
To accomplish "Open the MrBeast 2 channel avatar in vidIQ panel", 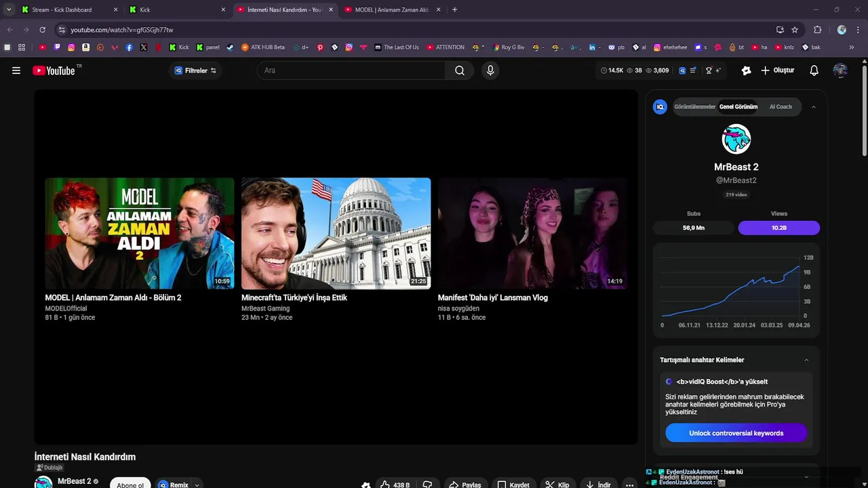I will click(x=736, y=139).
